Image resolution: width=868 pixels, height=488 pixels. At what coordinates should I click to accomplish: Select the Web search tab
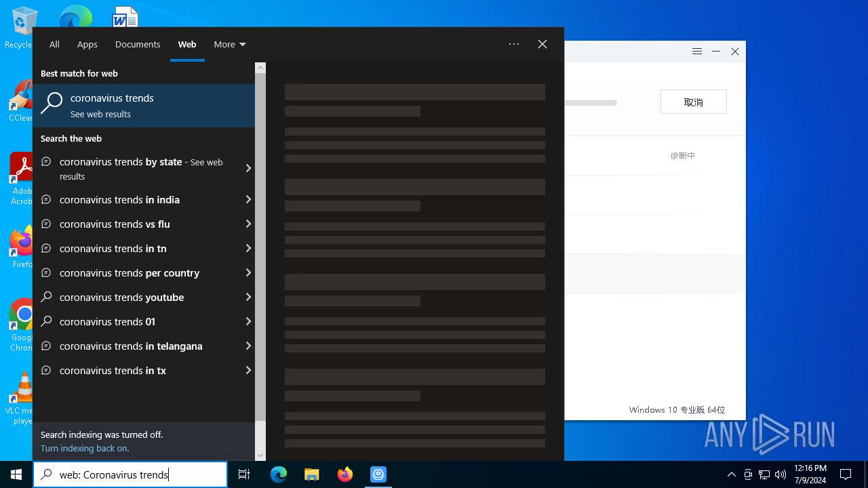click(x=187, y=44)
